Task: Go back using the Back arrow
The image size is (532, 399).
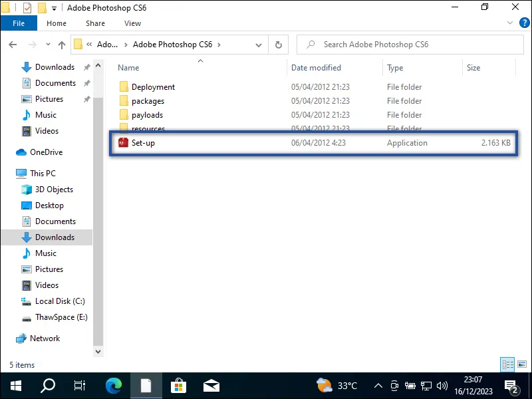Action: [x=13, y=45]
